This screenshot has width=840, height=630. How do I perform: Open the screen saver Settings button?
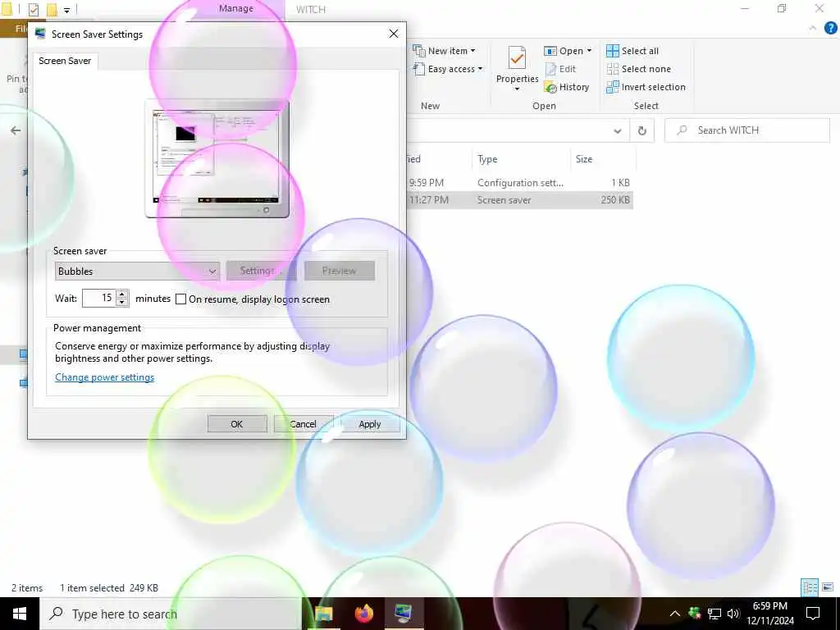click(261, 271)
